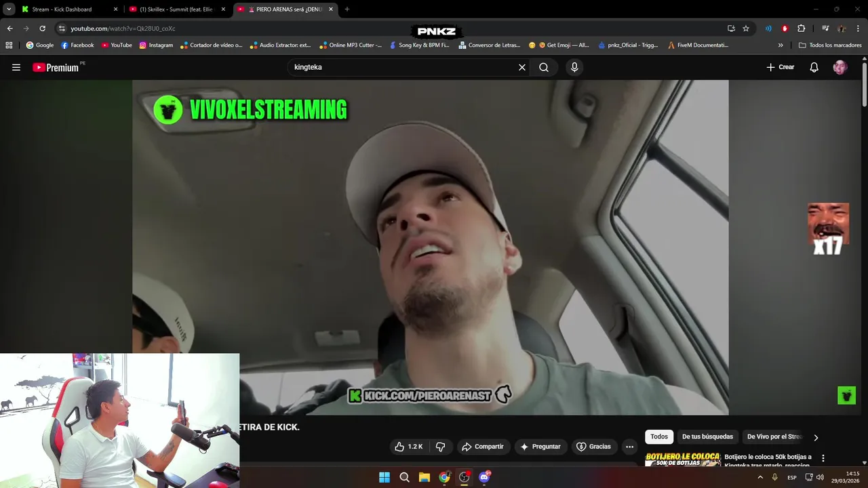
Task: Send a Gracias super thanks
Action: 593,447
